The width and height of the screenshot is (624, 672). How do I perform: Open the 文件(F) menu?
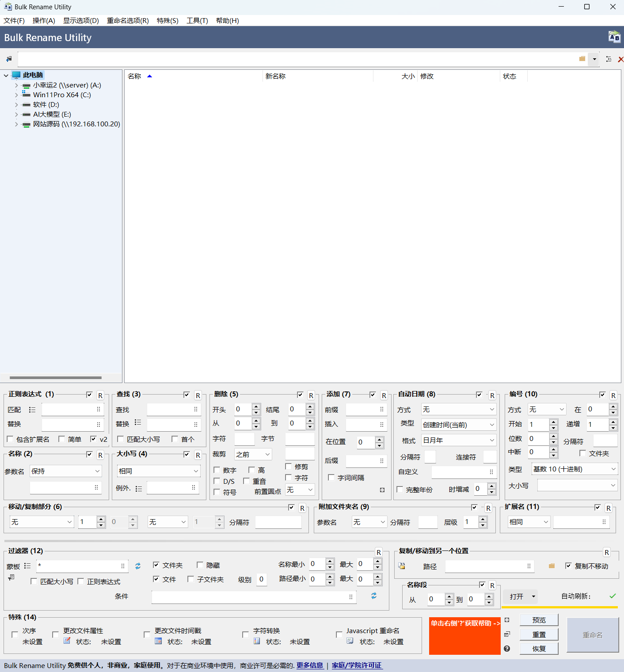pyautogui.click(x=14, y=21)
